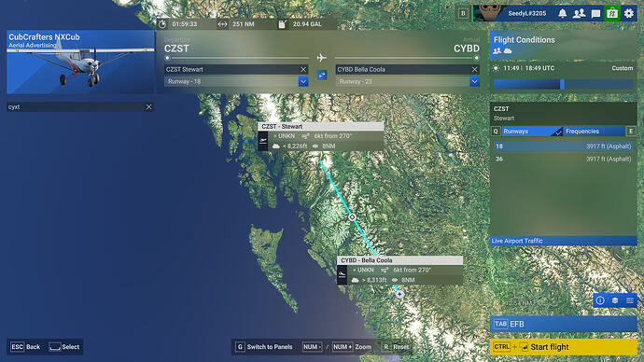The width and height of the screenshot is (644, 362).
Task: Click the CZST Stewart airport info header
Action: click(563, 113)
